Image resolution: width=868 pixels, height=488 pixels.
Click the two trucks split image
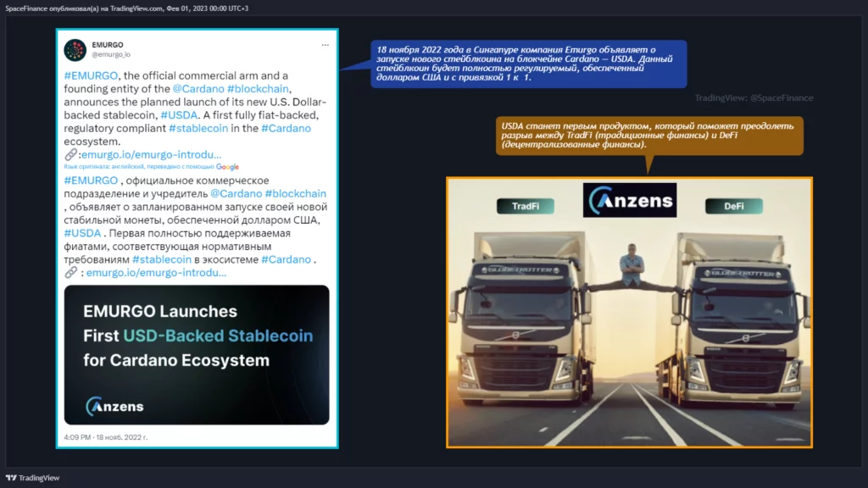point(630,313)
